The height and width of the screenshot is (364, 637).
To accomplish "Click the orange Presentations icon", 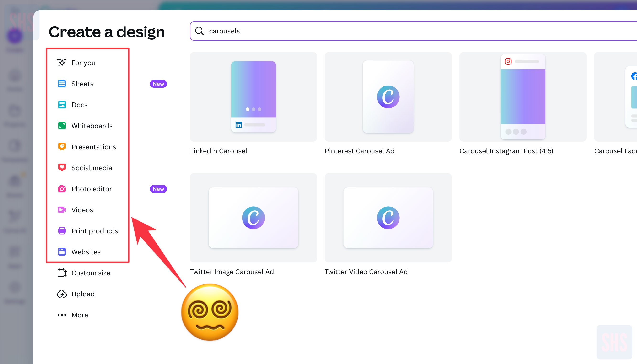I will (x=62, y=147).
